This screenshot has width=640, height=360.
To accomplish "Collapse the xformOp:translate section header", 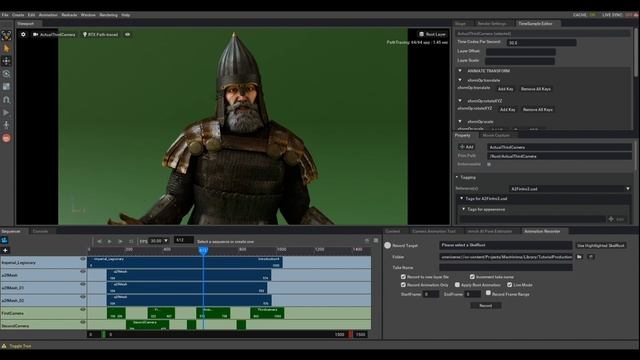I will click(x=460, y=80).
